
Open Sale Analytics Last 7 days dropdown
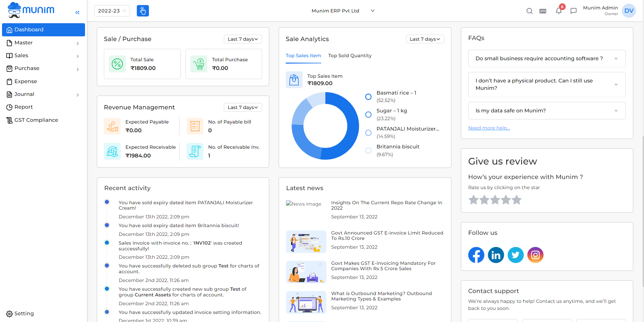[425, 39]
